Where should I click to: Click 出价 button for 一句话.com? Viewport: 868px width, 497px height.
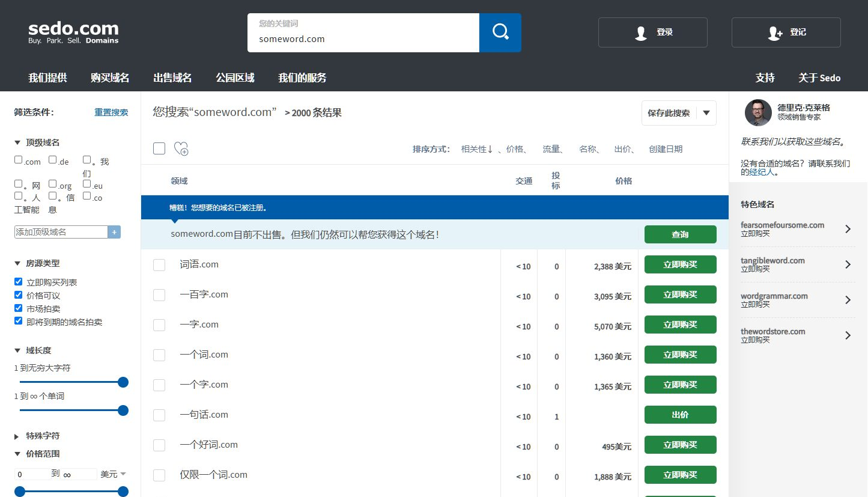coord(680,415)
